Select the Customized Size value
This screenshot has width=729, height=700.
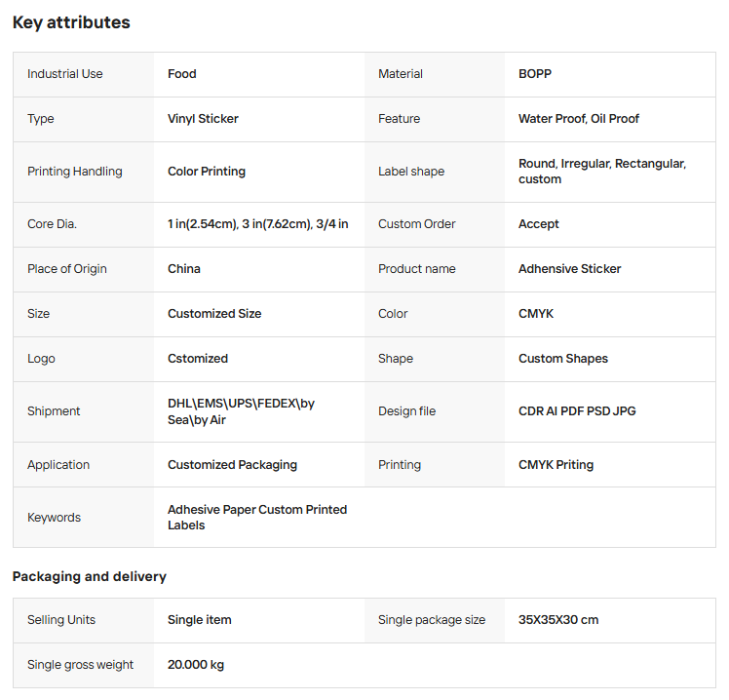click(214, 314)
